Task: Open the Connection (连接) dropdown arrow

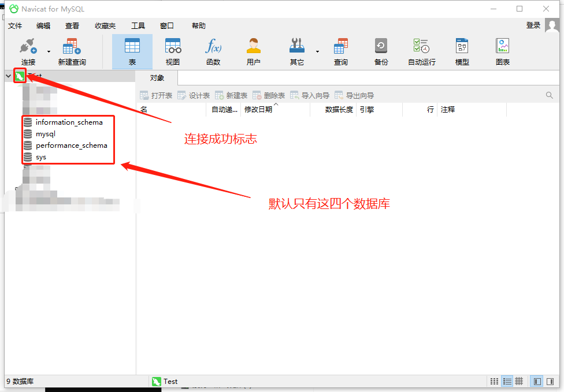Action: coord(49,53)
